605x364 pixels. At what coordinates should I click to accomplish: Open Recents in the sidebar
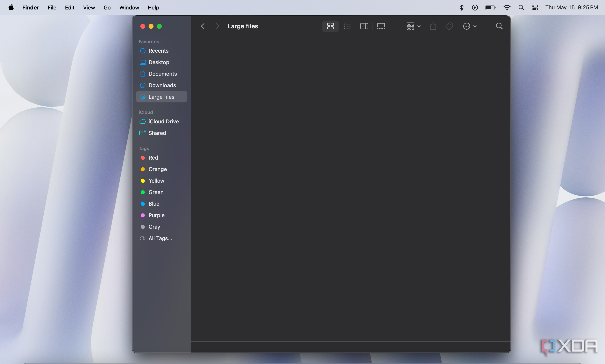point(162,51)
